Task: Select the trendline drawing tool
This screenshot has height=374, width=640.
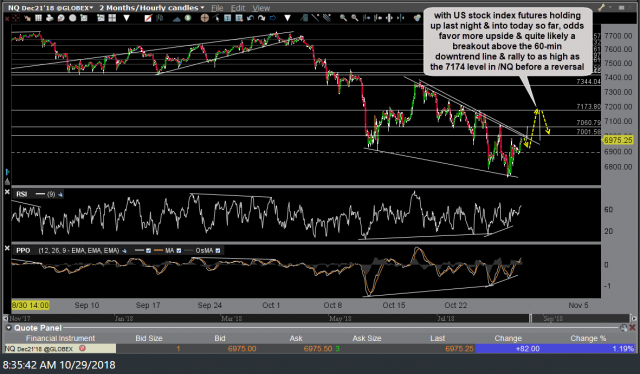Action: (x=315, y=18)
